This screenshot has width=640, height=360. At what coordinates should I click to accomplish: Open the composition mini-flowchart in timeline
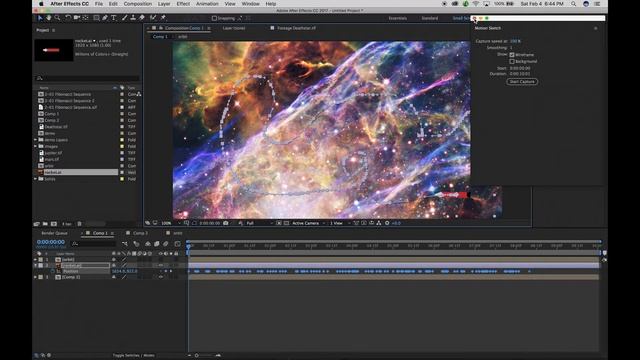point(125,244)
